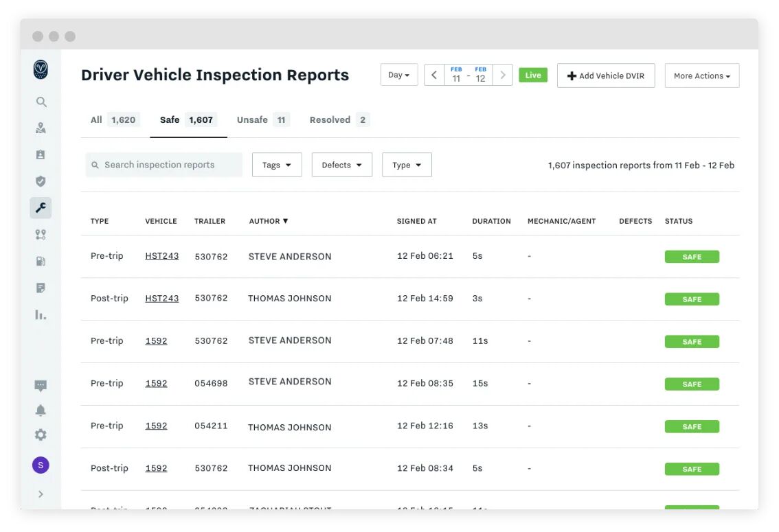Select the 12 Feb 08:34 signed time
779x532 pixels.
[425, 468]
